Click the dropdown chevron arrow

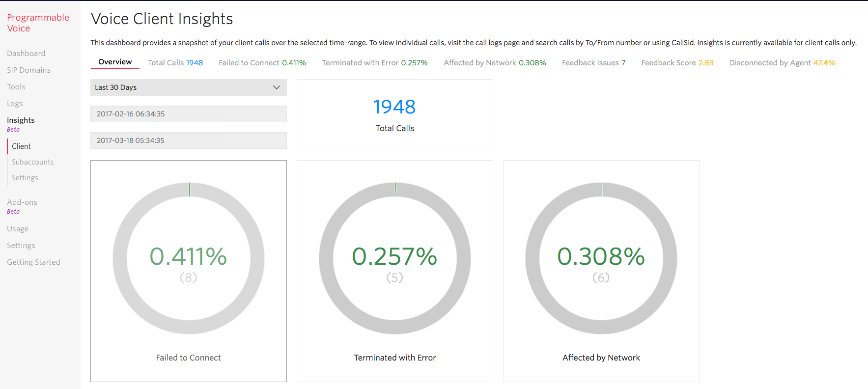(x=277, y=87)
